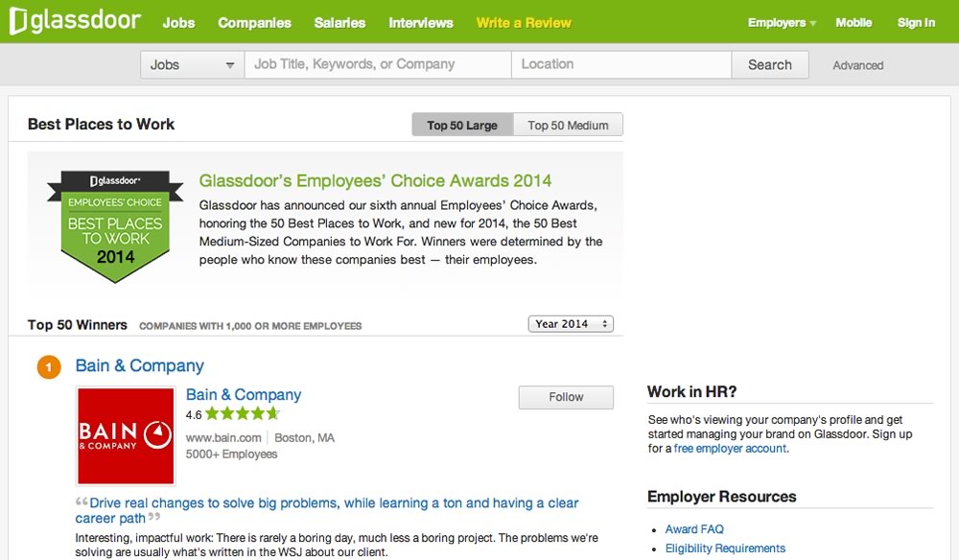959x560 pixels.
Task: Select the Top 50 Large tab
Action: click(x=462, y=125)
